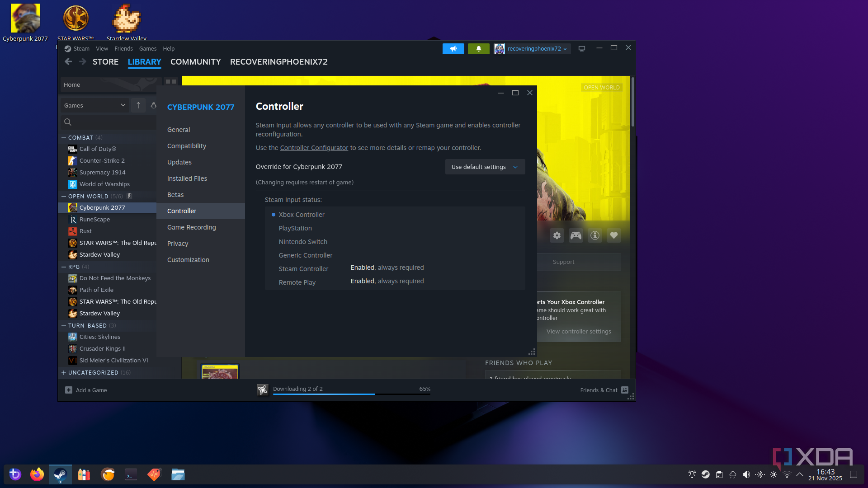Open the Games menu
868x488 pixels.
coord(148,49)
